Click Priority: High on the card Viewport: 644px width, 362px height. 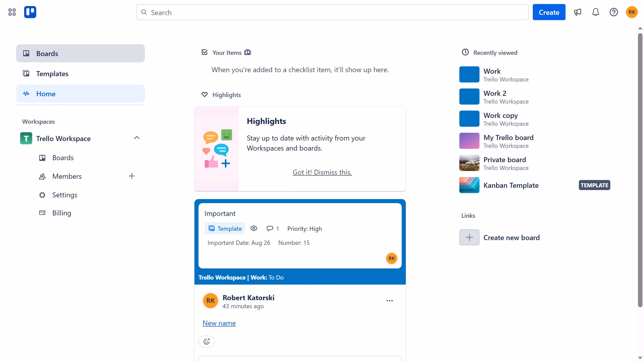305,229
